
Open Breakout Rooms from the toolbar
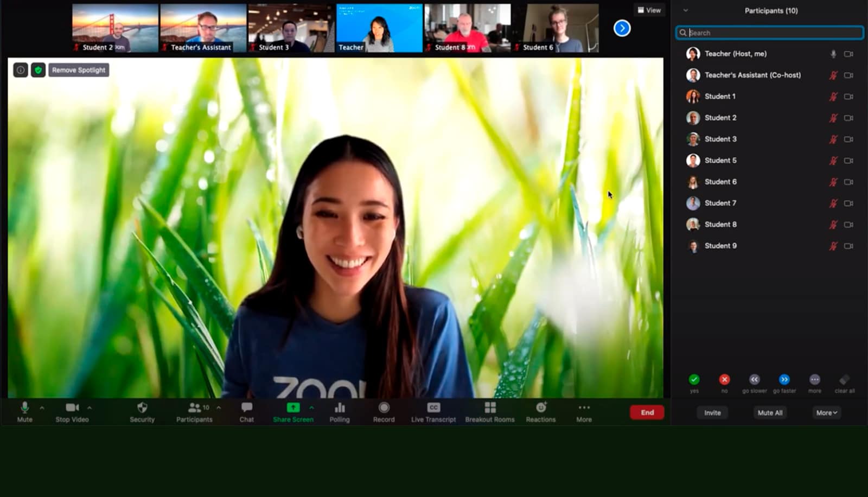click(490, 411)
